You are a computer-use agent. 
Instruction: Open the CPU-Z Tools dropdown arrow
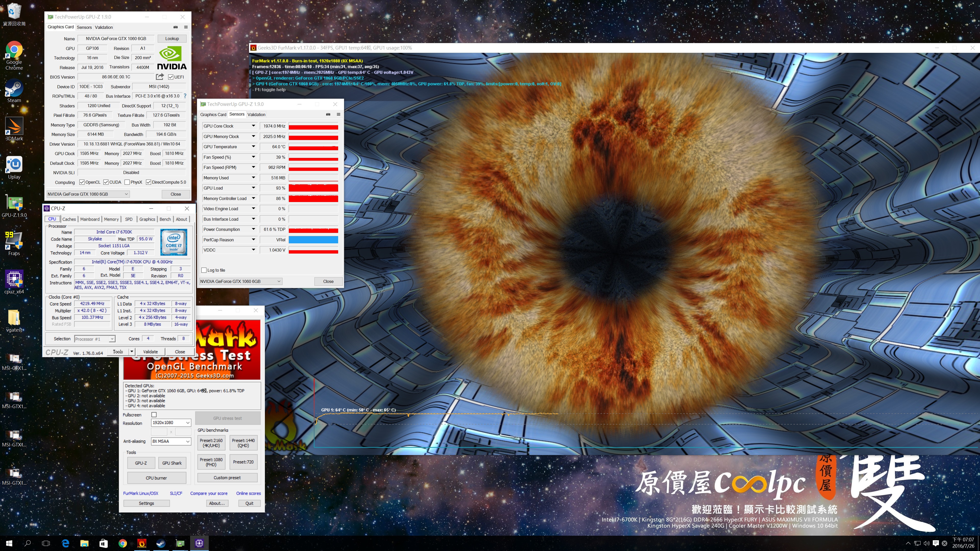[132, 352]
